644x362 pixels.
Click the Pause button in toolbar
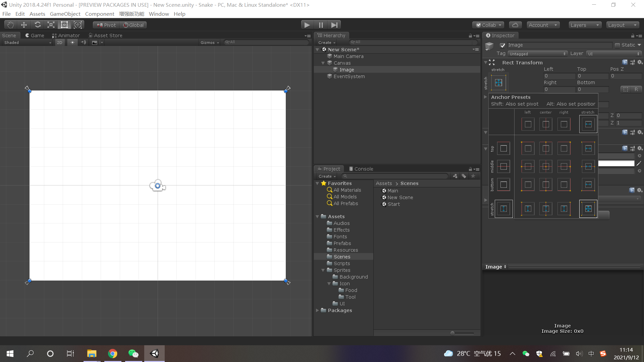[x=321, y=25]
